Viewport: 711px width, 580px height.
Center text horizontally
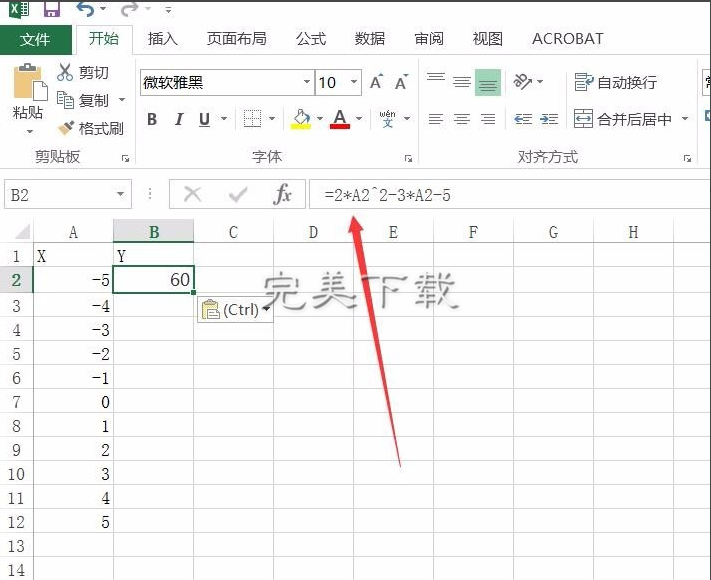click(462, 119)
